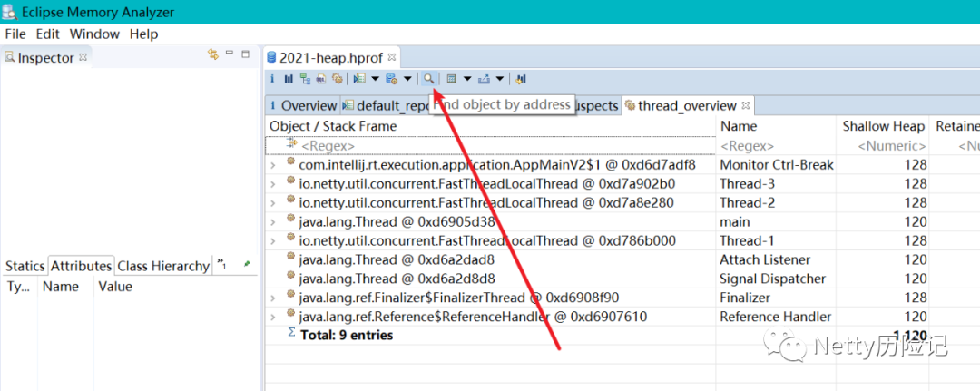The image size is (980, 391).
Task: Click the compare to another heap dump icon
Action: pos(522,79)
